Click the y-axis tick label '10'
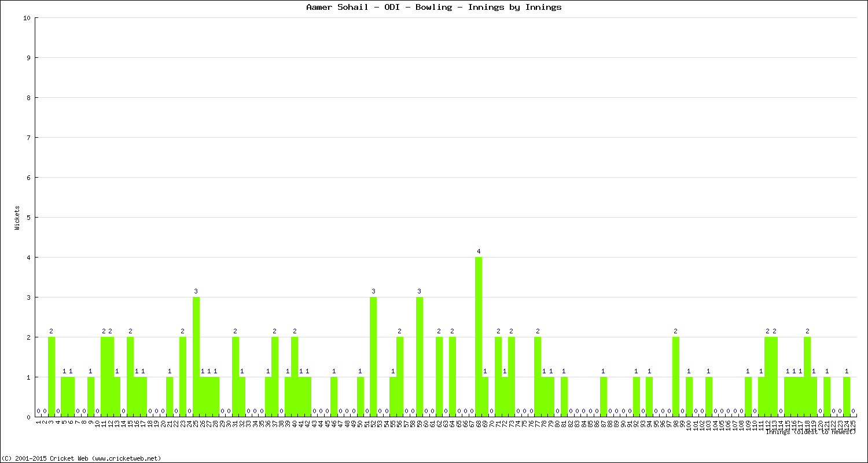The width and height of the screenshot is (868, 463). click(27, 18)
